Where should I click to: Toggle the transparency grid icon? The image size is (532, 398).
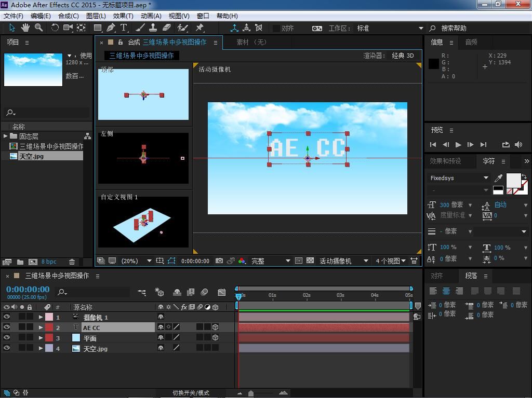click(310, 260)
